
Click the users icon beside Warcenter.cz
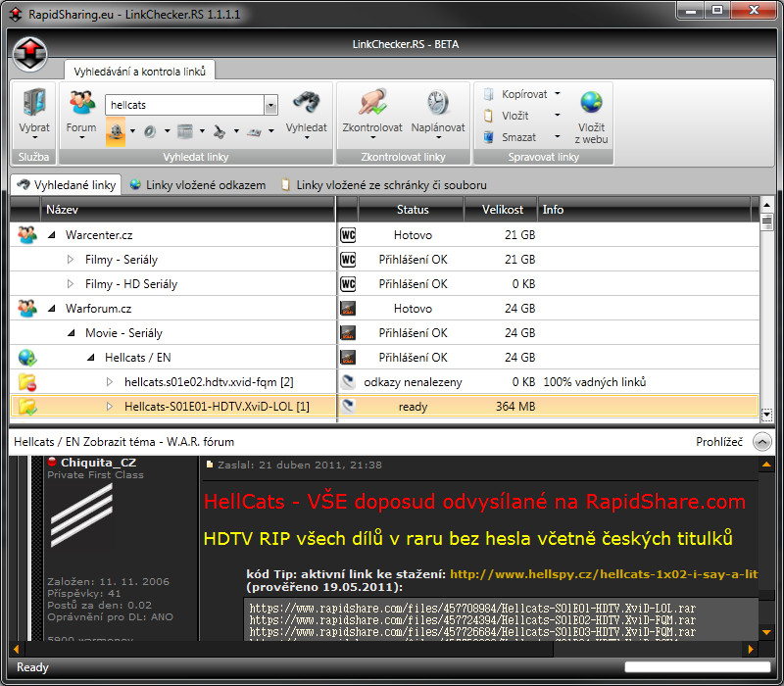tap(27, 234)
